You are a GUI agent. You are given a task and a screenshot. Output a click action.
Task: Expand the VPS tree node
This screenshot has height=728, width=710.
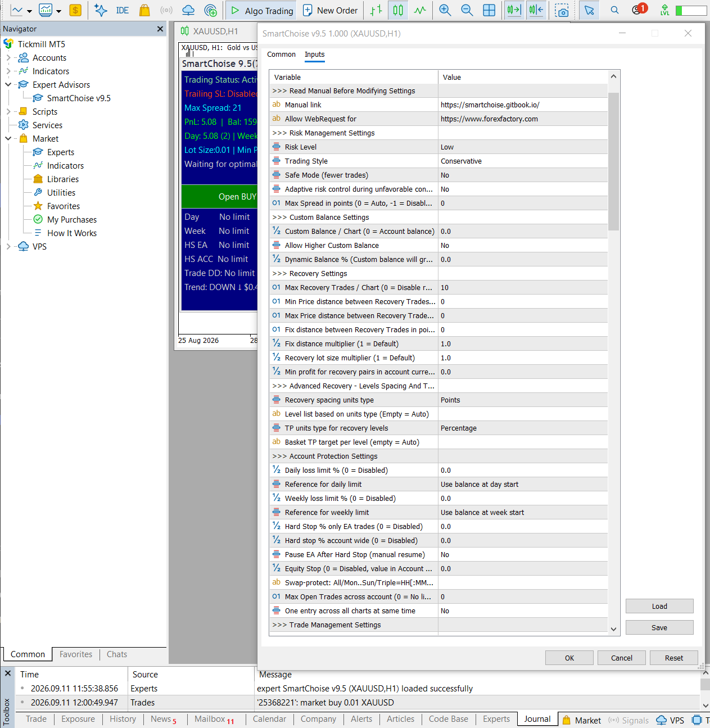click(8, 246)
